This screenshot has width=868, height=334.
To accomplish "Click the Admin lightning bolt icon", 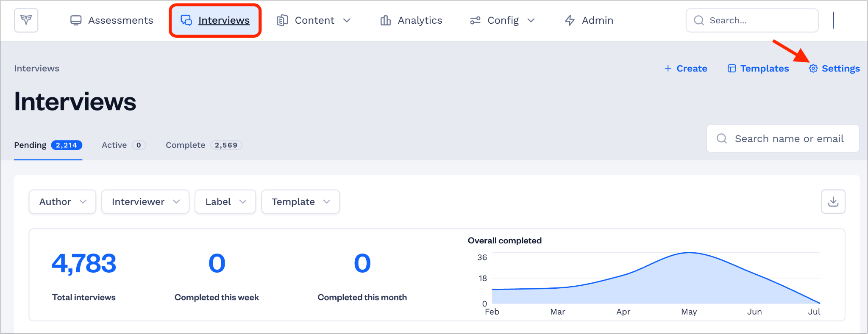I will pos(570,20).
